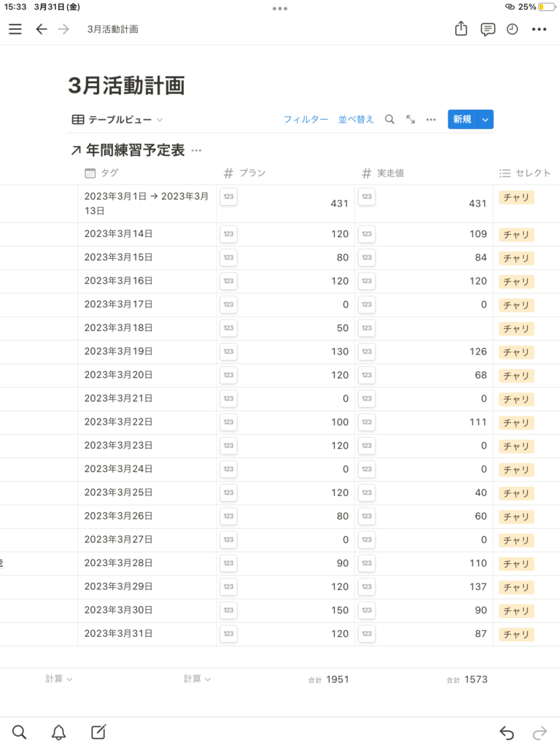Open the page options three-dot menu
Viewport: 560px width, 747px height.
(539, 29)
